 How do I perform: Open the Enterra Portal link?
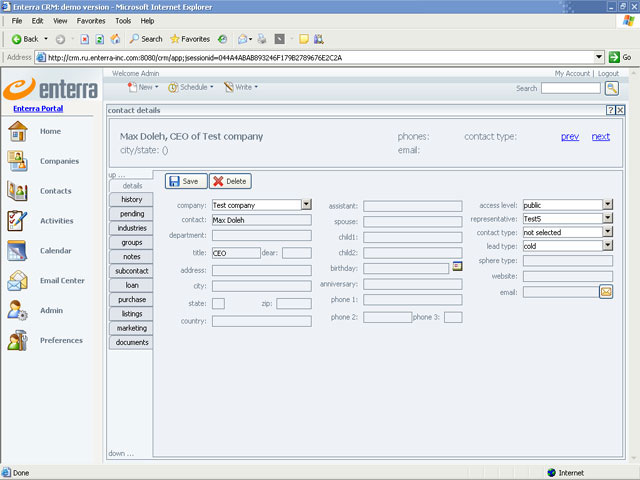point(38,109)
